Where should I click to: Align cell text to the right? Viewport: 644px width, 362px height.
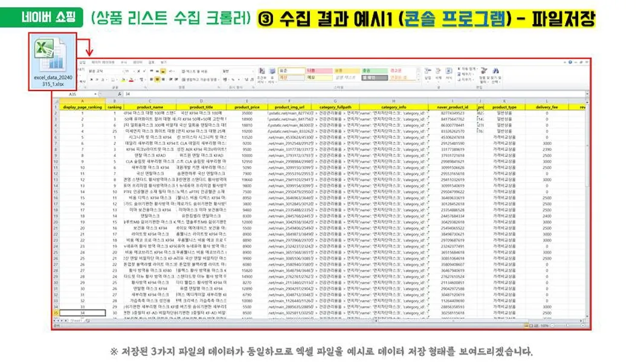(x=163, y=79)
